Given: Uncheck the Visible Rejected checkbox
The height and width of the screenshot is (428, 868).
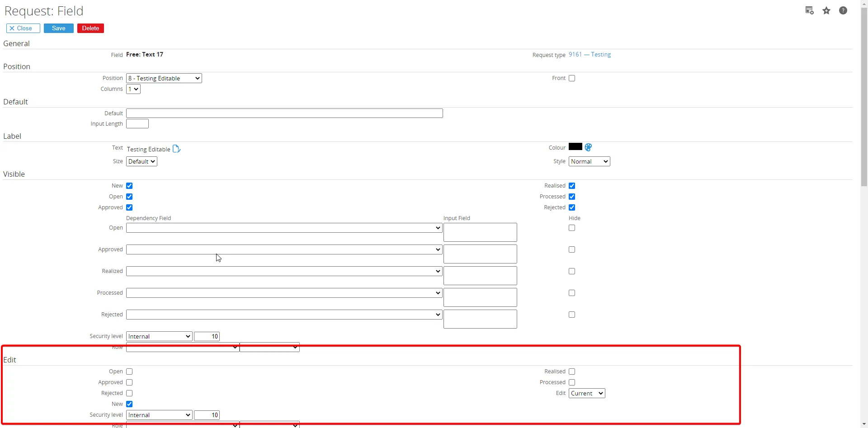Looking at the screenshot, I should click(572, 207).
